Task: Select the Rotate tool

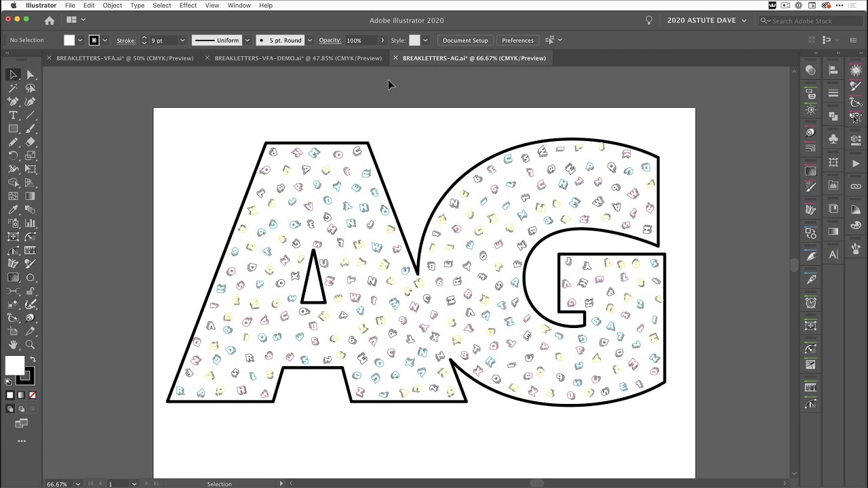Action: pyautogui.click(x=14, y=156)
